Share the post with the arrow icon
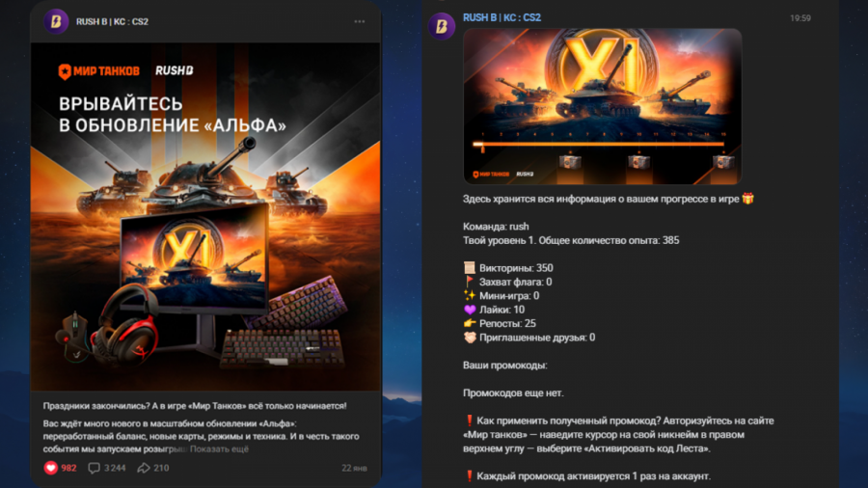Screen dimensions: 868x488 [x=144, y=468]
